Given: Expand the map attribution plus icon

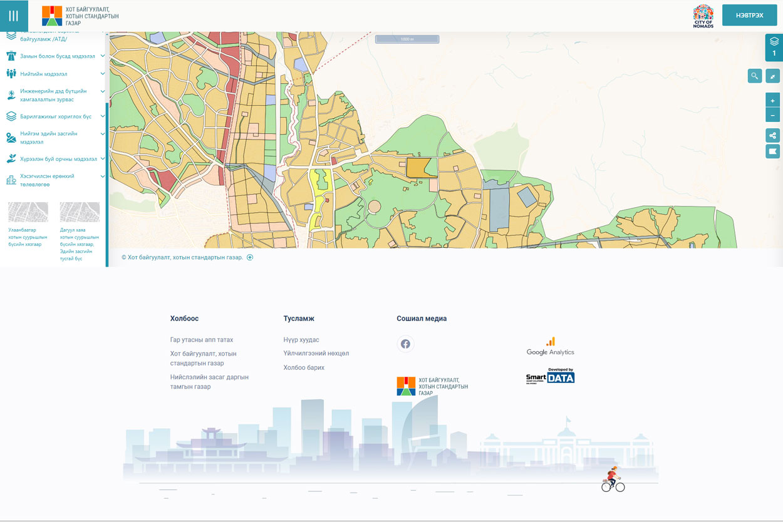Looking at the screenshot, I should 250,257.
